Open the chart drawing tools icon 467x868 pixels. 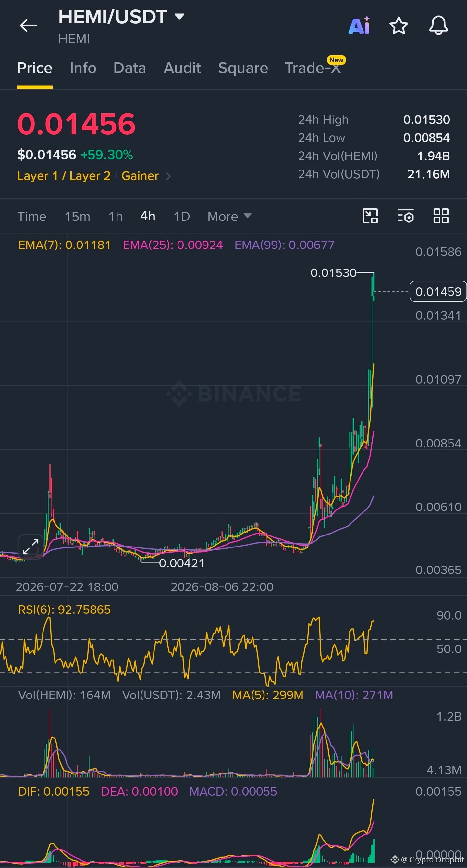tap(370, 216)
